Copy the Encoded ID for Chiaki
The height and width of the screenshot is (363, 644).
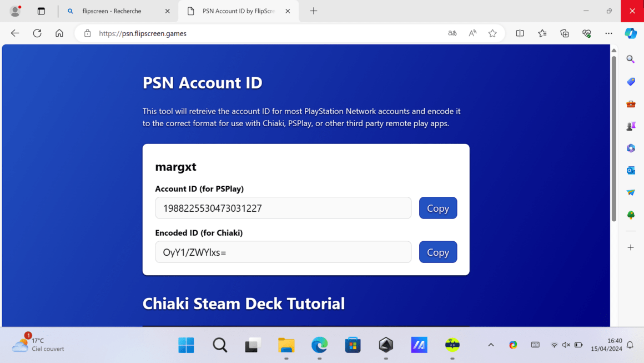[x=438, y=252]
